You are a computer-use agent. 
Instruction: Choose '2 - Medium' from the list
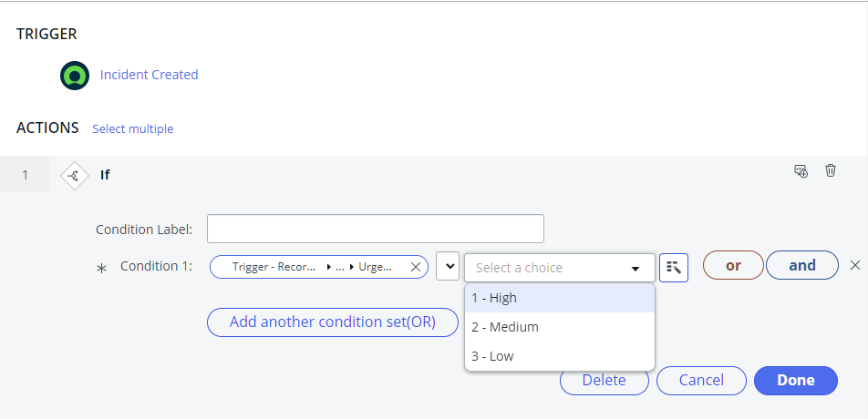pyautogui.click(x=559, y=327)
